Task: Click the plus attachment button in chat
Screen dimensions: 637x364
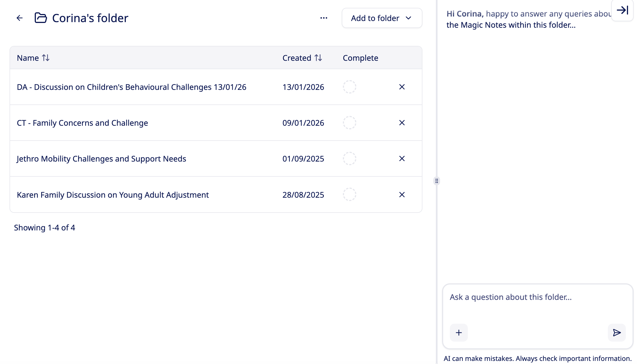Action: pyautogui.click(x=459, y=333)
